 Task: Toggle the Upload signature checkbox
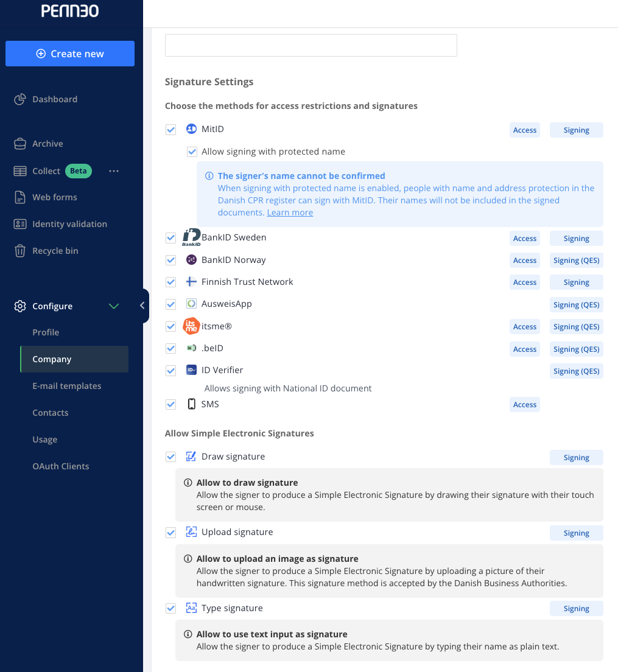tap(170, 533)
